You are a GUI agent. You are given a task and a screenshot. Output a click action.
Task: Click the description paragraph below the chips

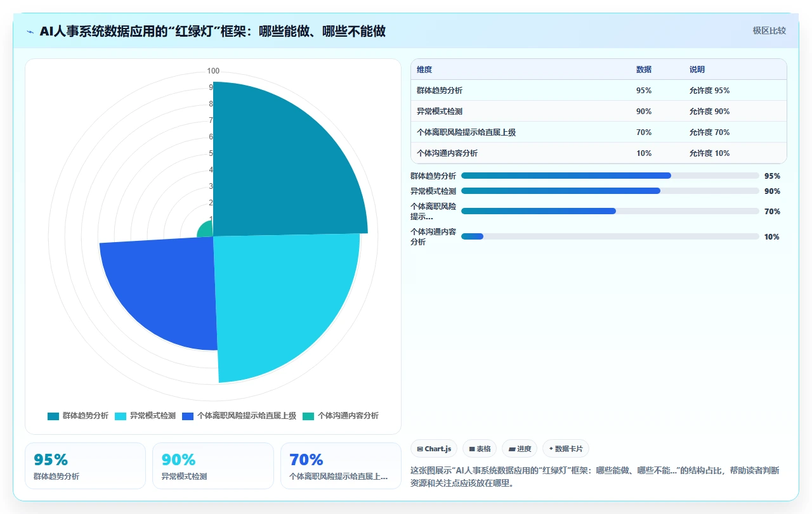tap(596, 477)
